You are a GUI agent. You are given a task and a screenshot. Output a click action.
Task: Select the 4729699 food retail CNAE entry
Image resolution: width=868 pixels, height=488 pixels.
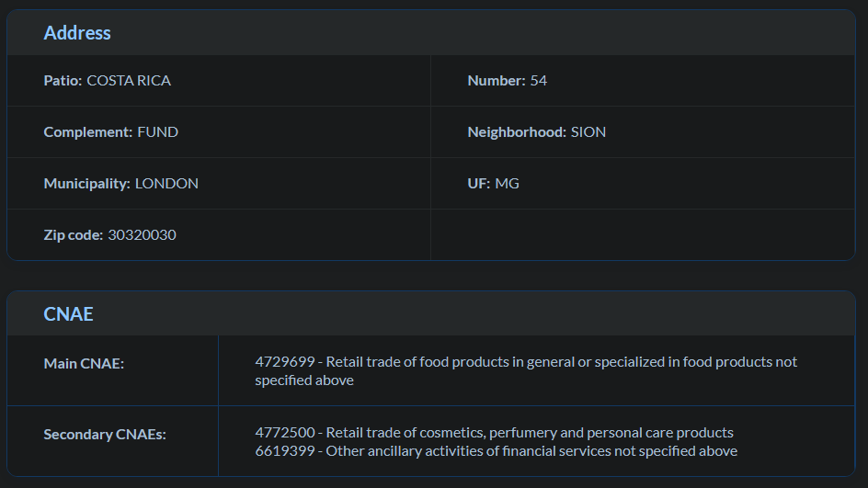(x=526, y=370)
